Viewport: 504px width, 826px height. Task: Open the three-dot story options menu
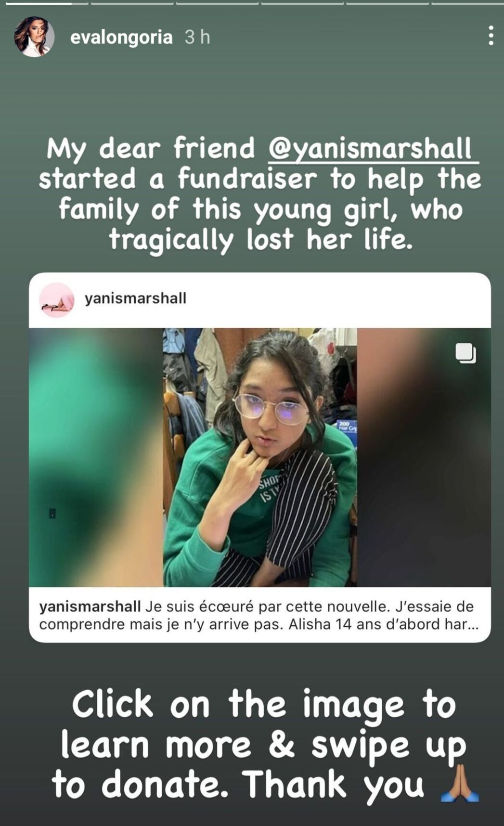[491, 36]
